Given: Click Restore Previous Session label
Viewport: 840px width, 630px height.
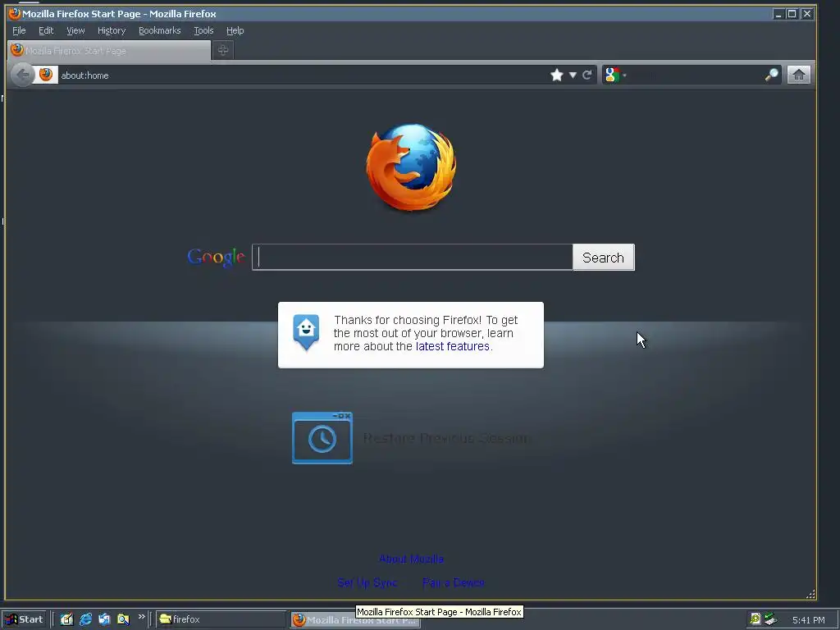Looking at the screenshot, I should point(445,438).
